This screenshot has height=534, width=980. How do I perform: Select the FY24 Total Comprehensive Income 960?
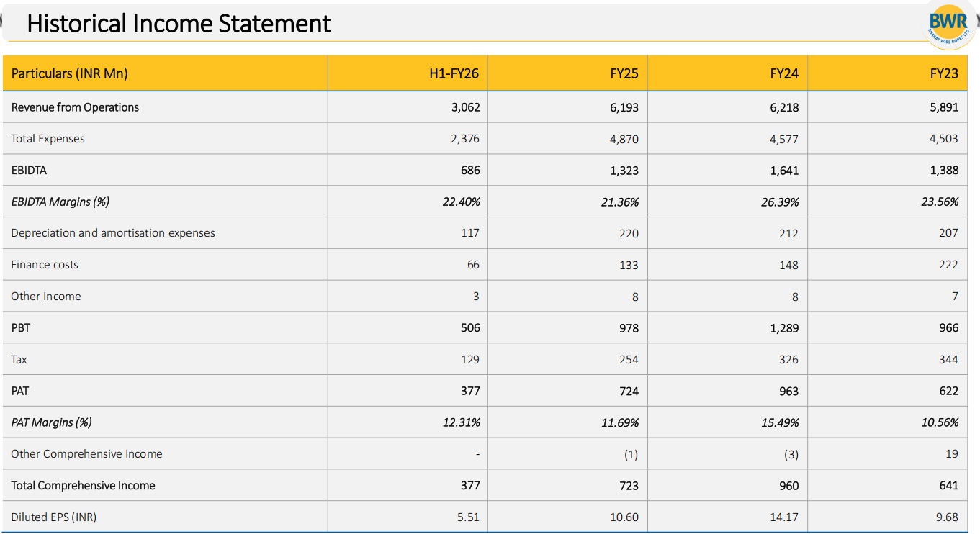pyautogui.click(x=788, y=486)
